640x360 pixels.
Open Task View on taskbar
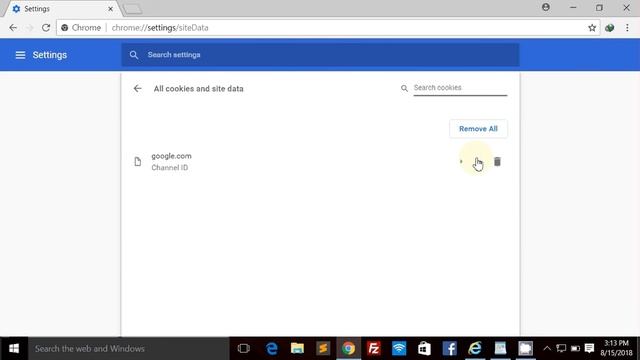pyautogui.click(x=244, y=349)
